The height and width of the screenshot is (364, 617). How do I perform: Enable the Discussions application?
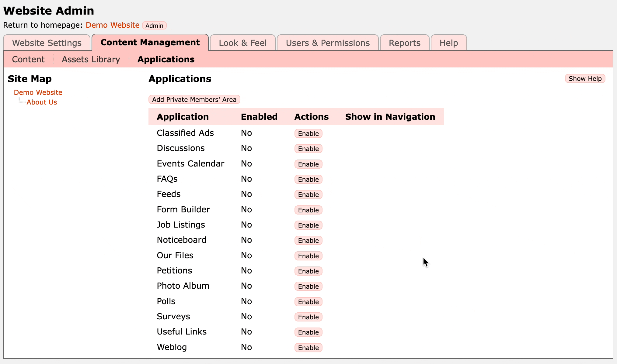[x=308, y=149]
